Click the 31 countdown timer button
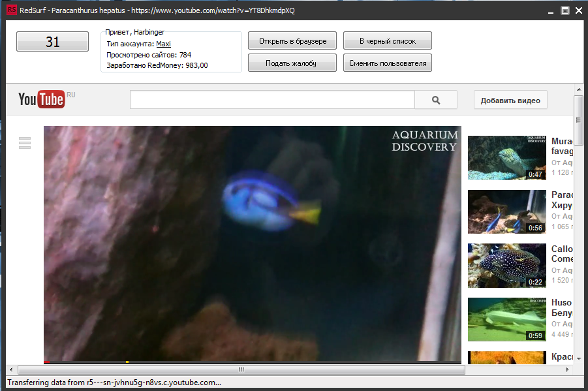 [x=52, y=42]
